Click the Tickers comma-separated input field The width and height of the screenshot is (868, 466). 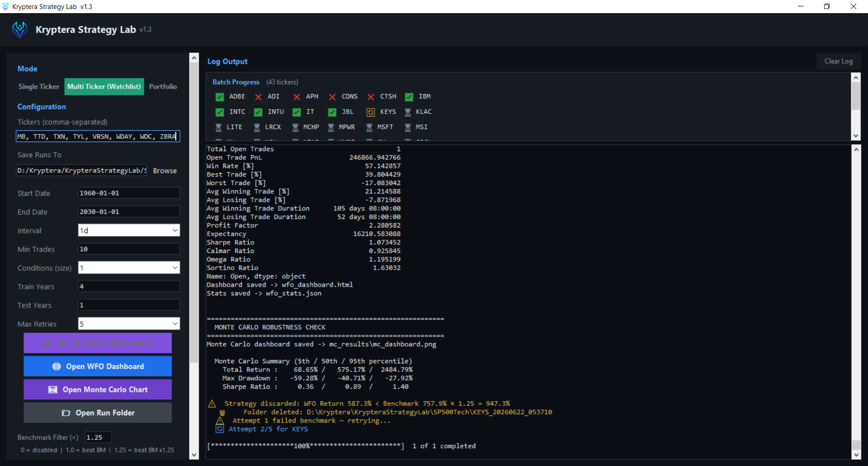[98, 136]
